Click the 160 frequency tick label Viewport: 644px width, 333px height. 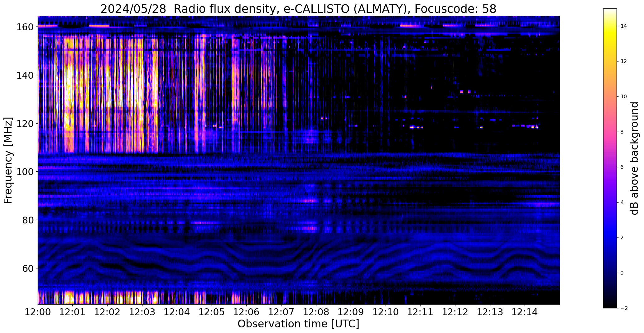point(25,27)
